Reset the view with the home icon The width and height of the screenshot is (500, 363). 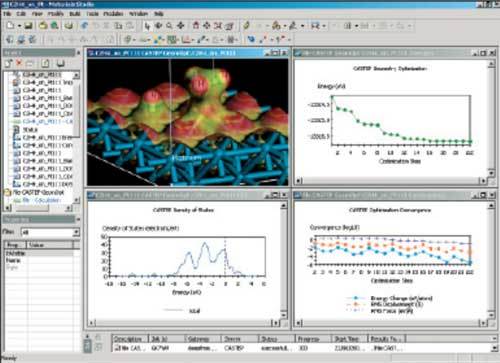coord(196,25)
